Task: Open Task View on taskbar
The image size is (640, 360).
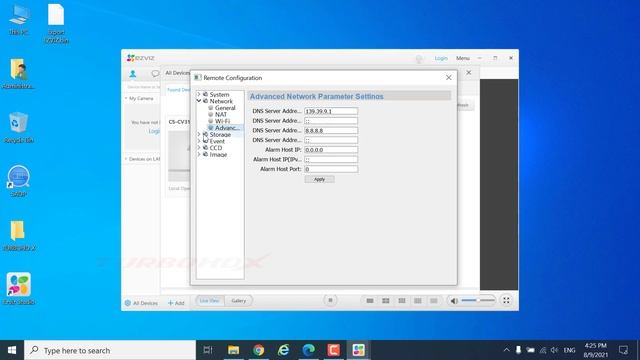Action: (208, 350)
